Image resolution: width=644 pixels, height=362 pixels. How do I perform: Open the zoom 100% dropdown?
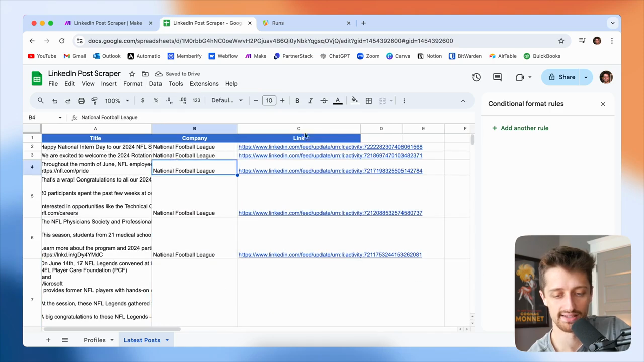click(x=117, y=101)
